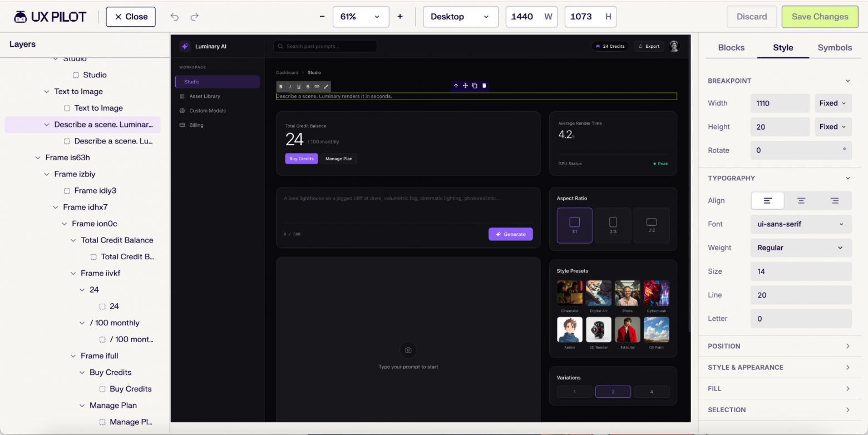Select the Oil Paint style preset thumbnail

pyautogui.click(x=657, y=330)
